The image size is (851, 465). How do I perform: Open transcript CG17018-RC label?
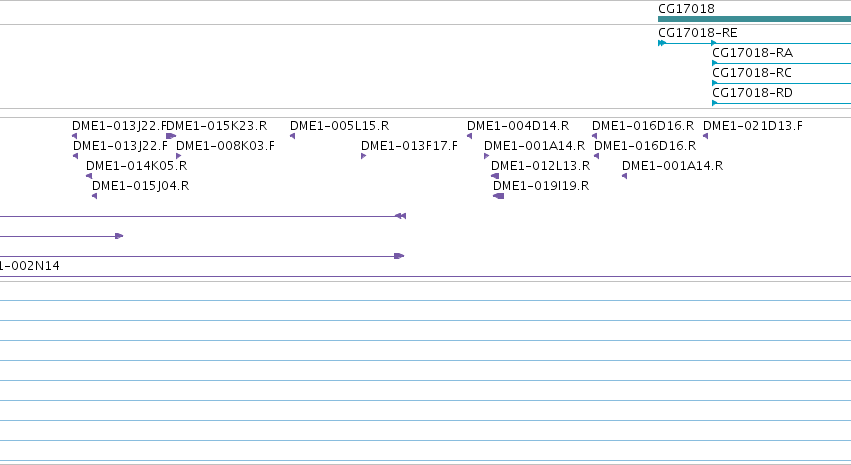click(752, 73)
